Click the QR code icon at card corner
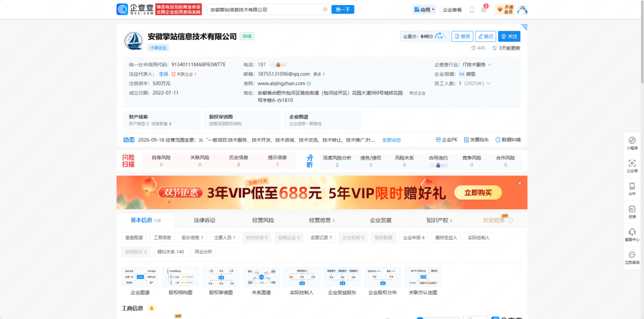644x319 pixels. point(524,27)
